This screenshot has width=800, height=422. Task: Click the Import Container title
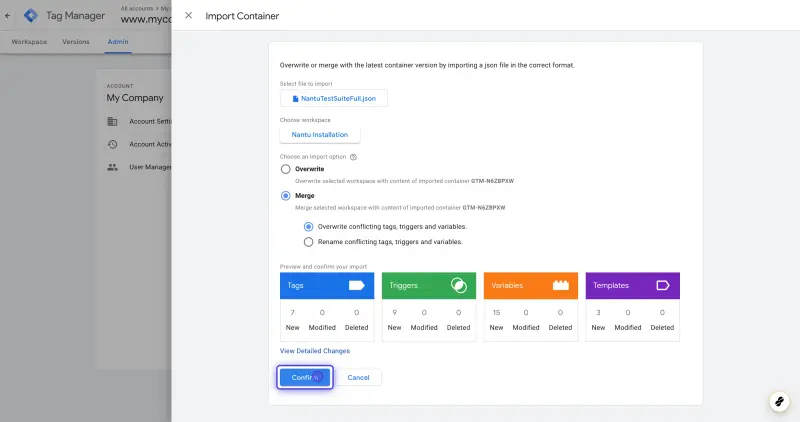[x=242, y=16]
